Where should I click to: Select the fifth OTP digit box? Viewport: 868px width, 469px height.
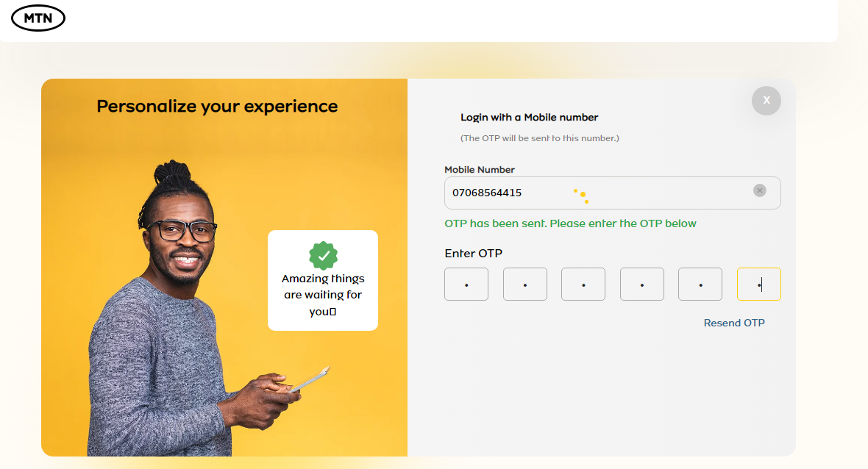pos(700,284)
